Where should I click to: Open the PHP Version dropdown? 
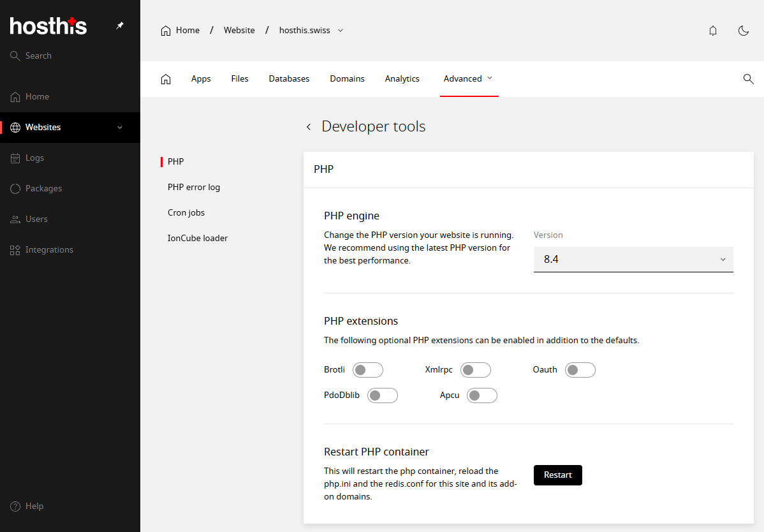633,259
